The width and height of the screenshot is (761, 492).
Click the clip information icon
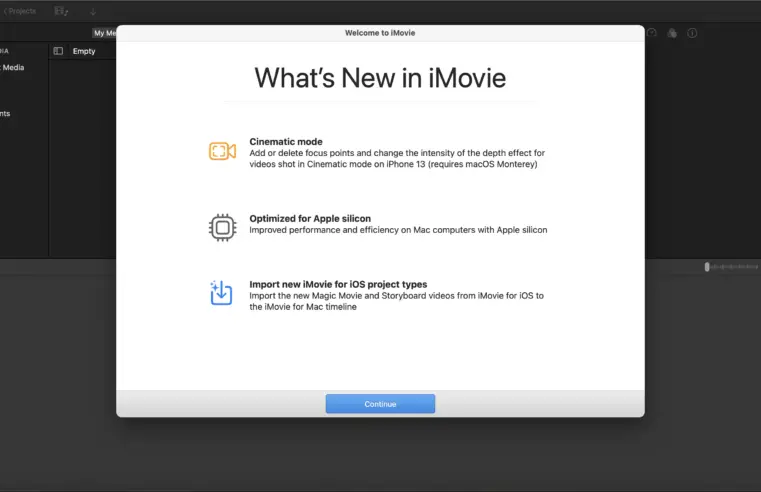692,33
